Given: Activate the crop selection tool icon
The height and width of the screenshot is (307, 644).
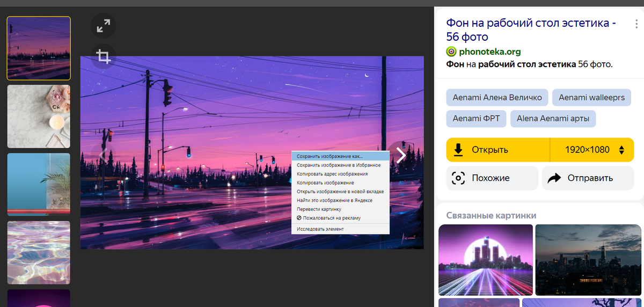Looking at the screenshot, I should pyautogui.click(x=103, y=56).
